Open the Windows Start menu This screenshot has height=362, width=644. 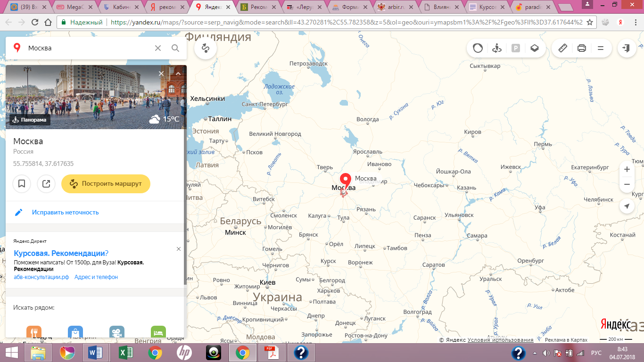12,353
